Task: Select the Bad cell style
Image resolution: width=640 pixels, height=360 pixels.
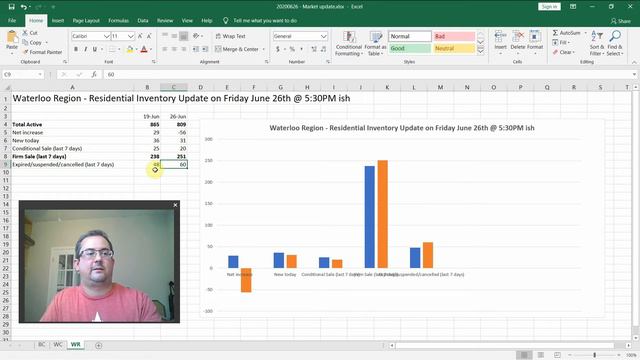Action: [x=454, y=36]
